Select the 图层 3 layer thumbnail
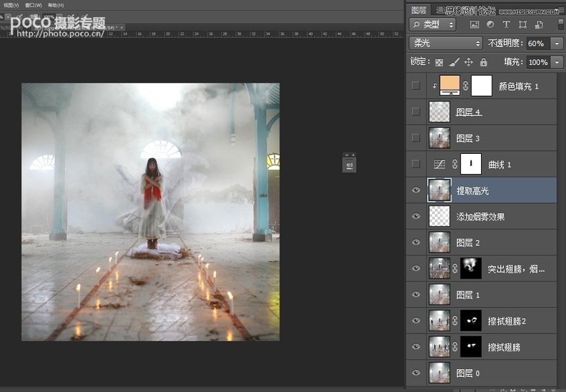The image size is (566, 392). [x=439, y=137]
